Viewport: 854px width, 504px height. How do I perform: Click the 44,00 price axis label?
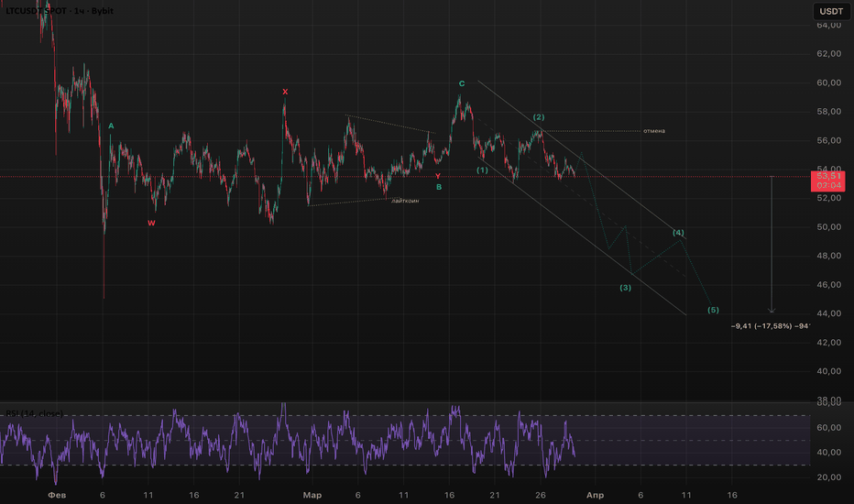[x=829, y=313]
